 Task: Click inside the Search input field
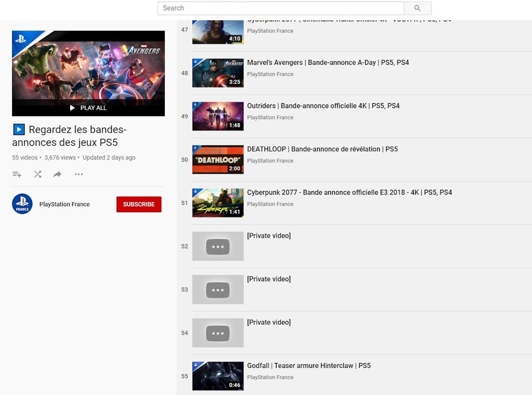281,8
